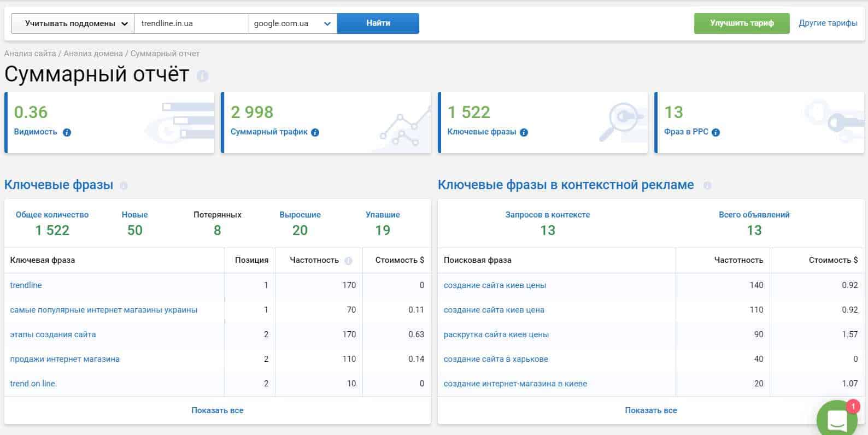This screenshot has height=435, width=868.
Task: Open самые популярные интернет магазины украины keyword
Action: 103,310
